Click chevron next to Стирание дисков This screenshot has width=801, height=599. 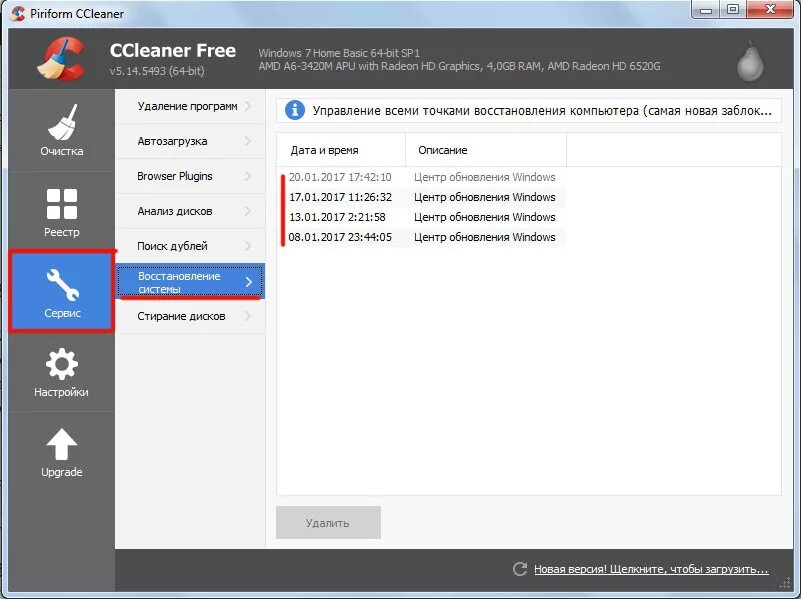(x=248, y=316)
